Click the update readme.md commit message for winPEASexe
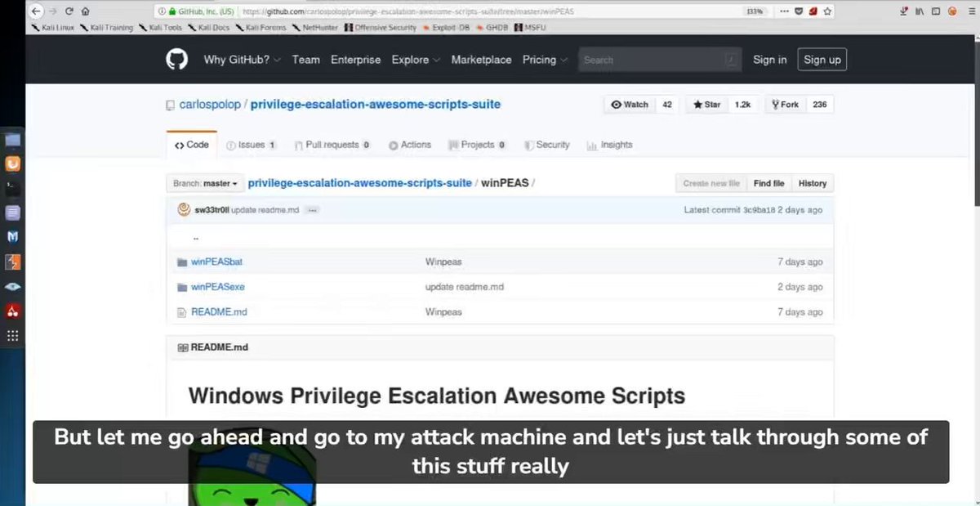The height and width of the screenshot is (506, 980). coord(465,287)
